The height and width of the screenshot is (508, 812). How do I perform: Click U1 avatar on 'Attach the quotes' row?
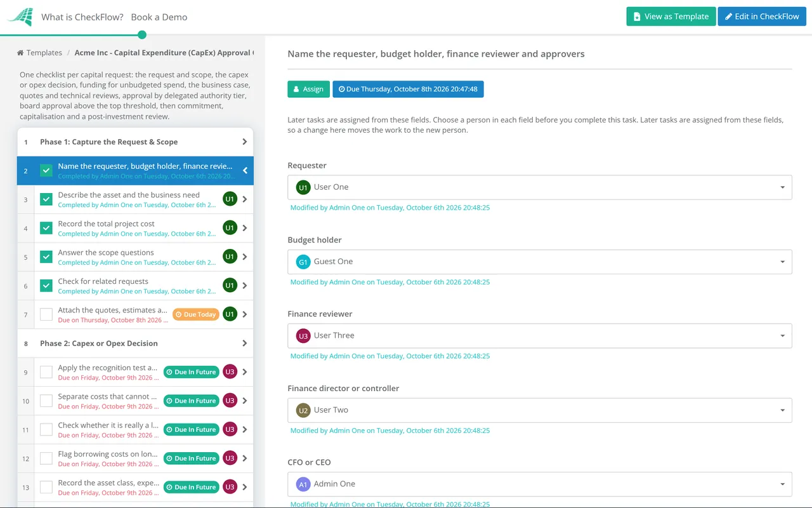(230, 314)
